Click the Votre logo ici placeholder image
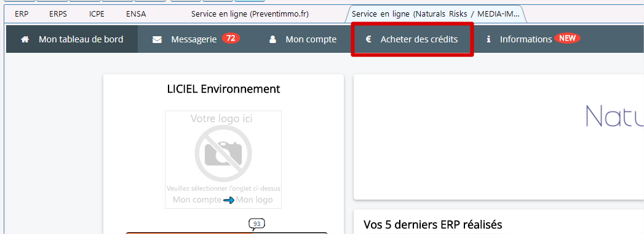Screen dimensions: 644x234 223,160
